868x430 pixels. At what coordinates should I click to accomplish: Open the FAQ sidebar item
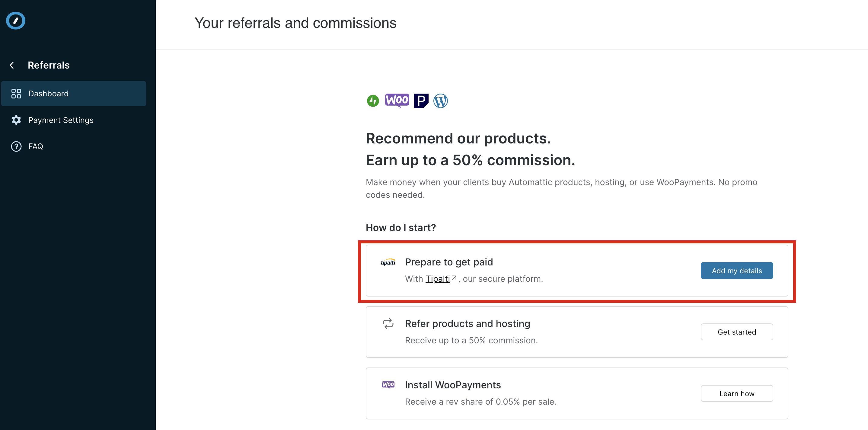click(35, 146)
